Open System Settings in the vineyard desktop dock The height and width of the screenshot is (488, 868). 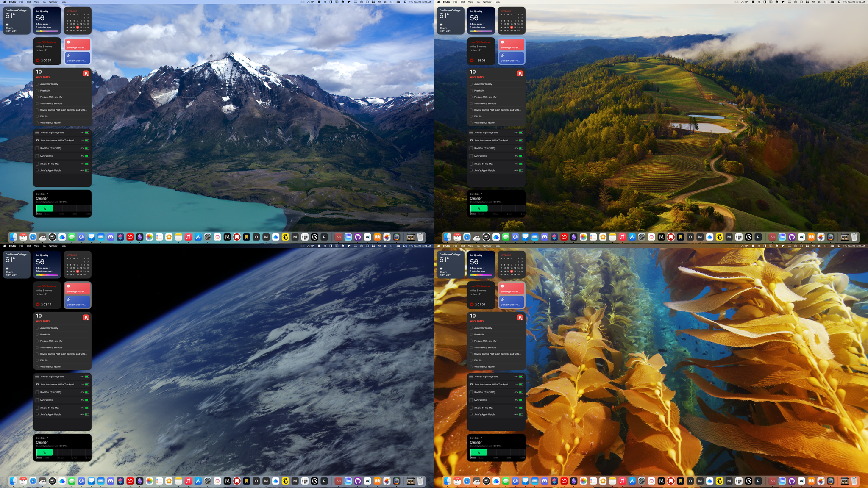click(x=642, y=237)
